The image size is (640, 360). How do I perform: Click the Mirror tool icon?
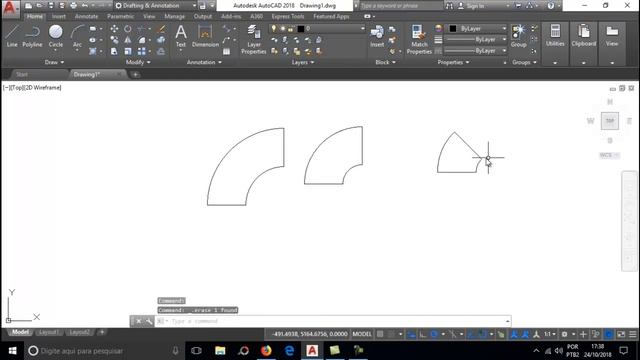128,40
